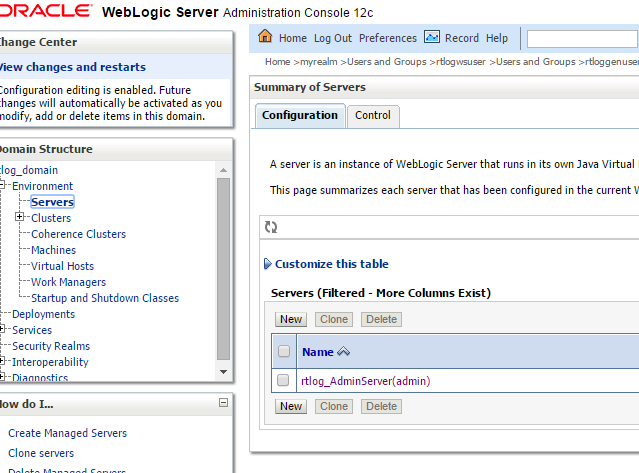This screenshot has width=639, height=473.
Task: Open the rtlog_AdminServer(admin) server link
Action: [366, 381]
